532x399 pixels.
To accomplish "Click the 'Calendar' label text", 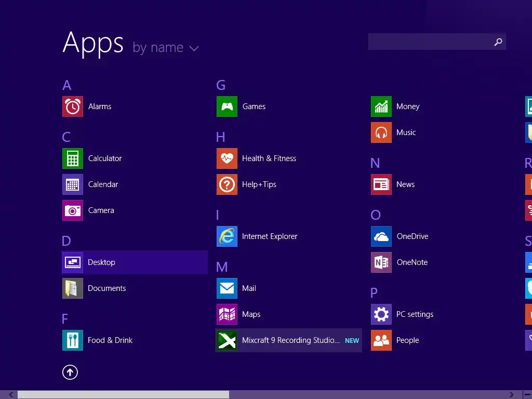I will point(103,184).
